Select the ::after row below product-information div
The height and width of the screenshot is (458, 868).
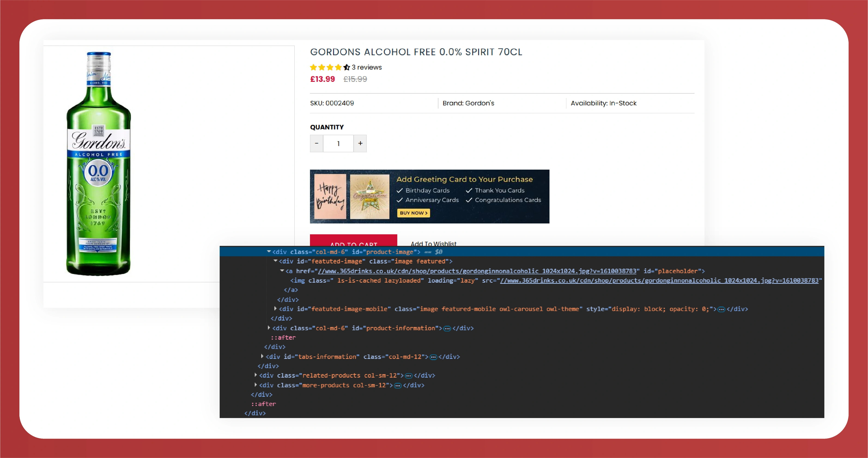tap(522, 337)
